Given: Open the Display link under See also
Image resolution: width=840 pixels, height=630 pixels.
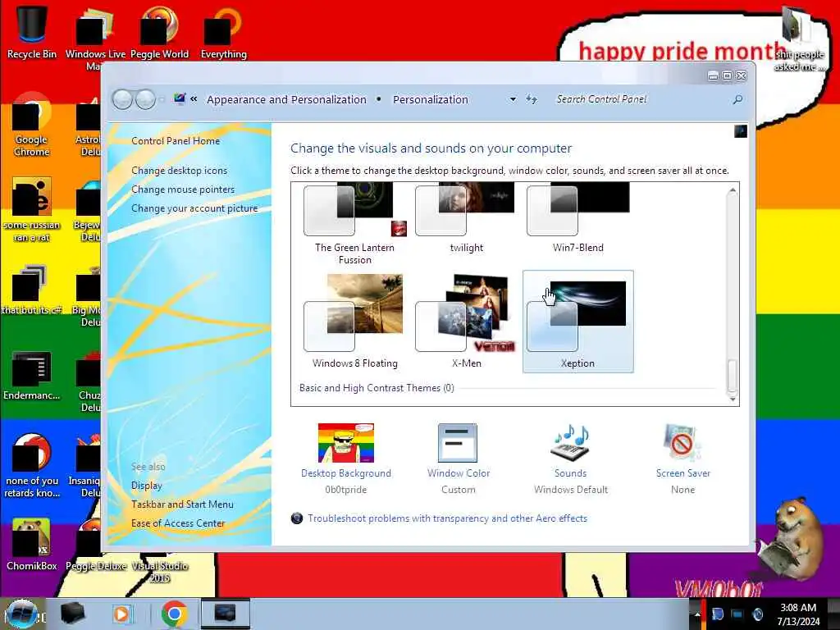Looking at the screenshot, I should (x=146, y=486).
